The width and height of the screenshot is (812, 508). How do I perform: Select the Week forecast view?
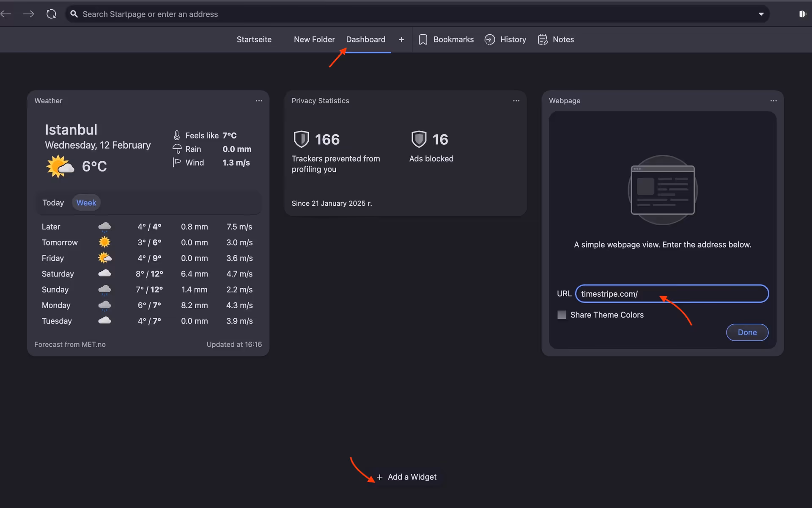pos(86,202)
